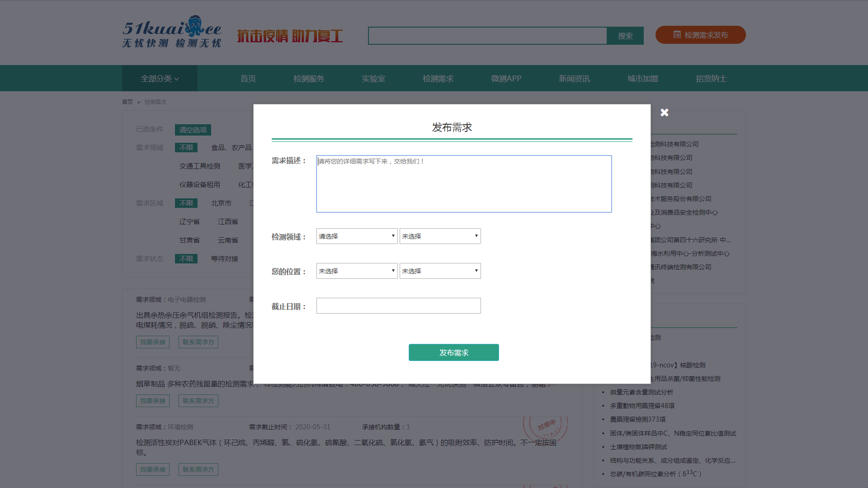868x488 pixels.
Task: Go to 新闻资讯 nav item
Action: click(574, 79)
